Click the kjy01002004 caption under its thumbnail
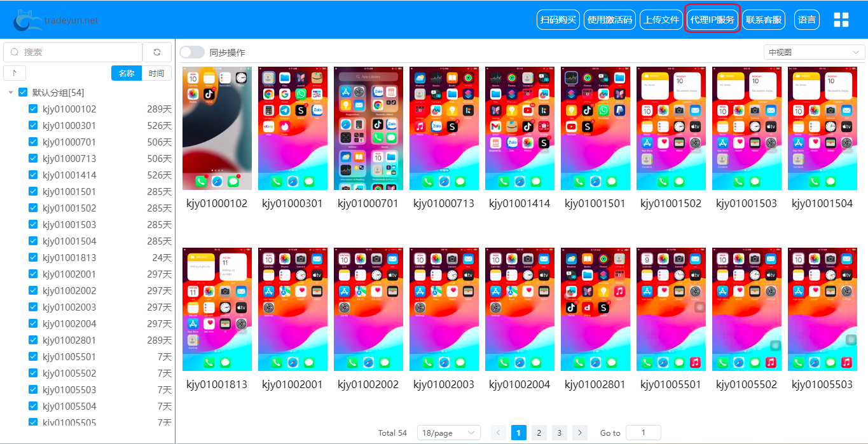The image size is (868, 444). [520, 384]
